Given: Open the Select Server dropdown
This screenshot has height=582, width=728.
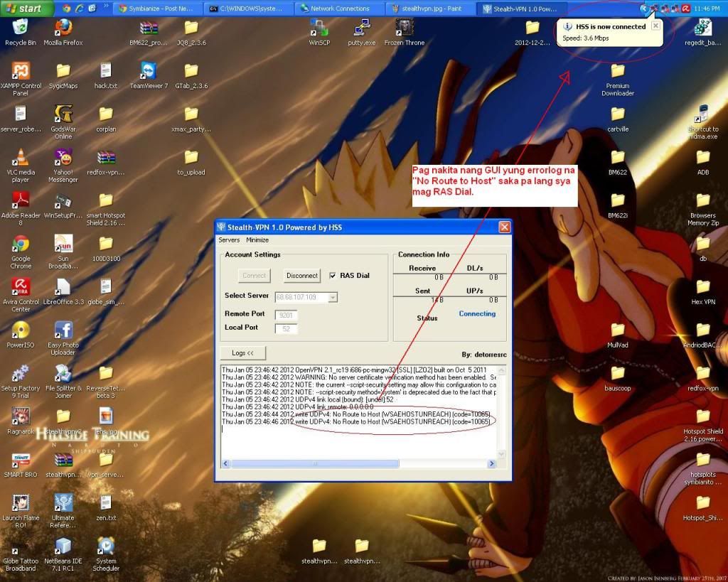Looking at the screenshot, I should tap(333, 297).
